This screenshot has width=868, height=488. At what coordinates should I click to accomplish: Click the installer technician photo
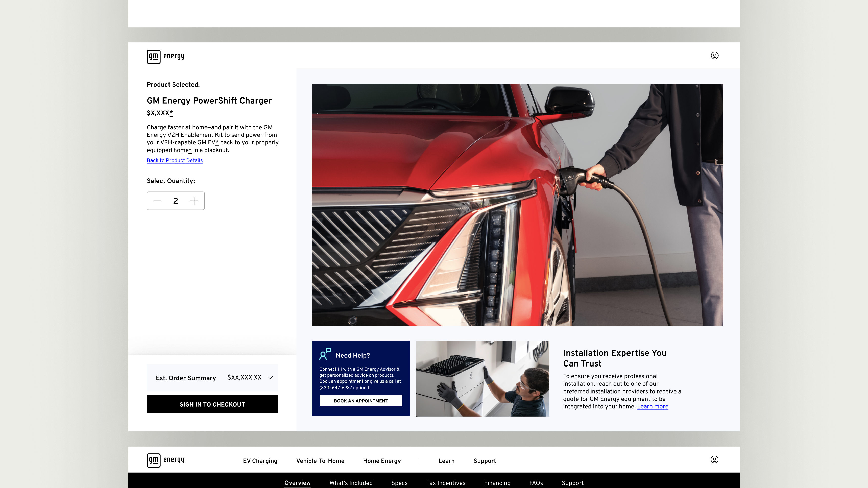482,378
